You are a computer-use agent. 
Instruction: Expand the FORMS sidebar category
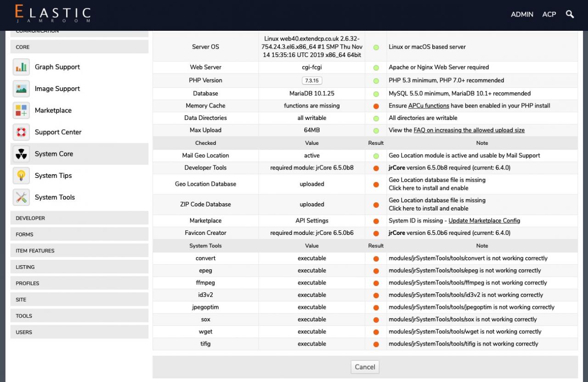79,234
